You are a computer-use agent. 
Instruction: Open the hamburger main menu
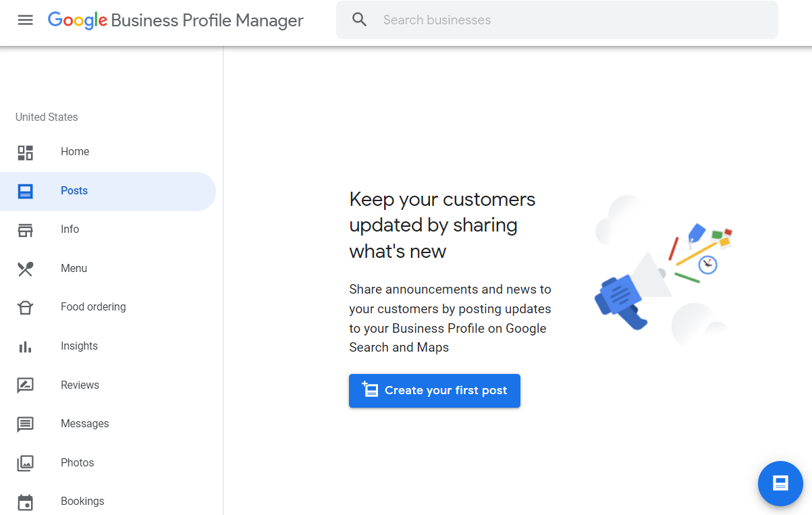[x=25, y=20]
